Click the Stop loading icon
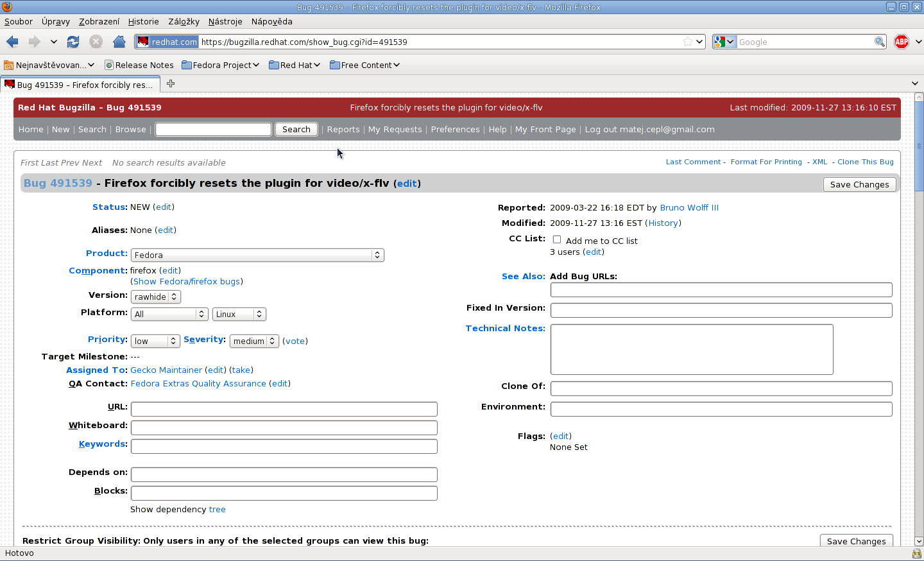The height and width of the screenshot is (561, 924). [96, 42]
